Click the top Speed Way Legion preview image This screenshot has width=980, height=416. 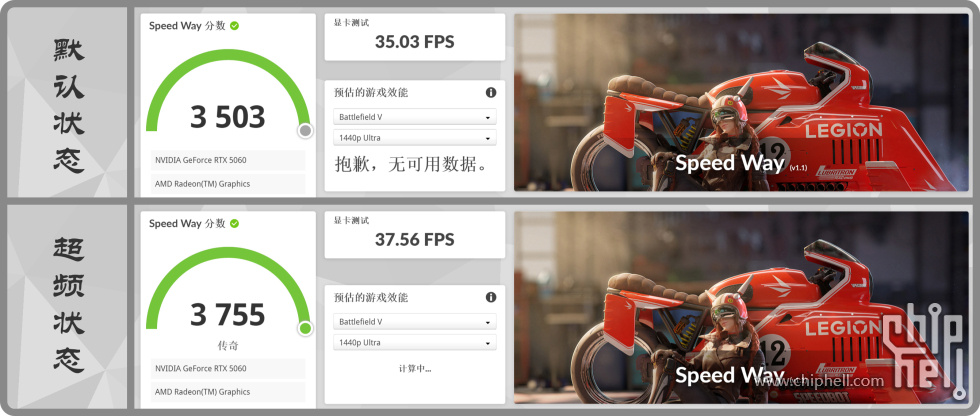click(741, 102)
